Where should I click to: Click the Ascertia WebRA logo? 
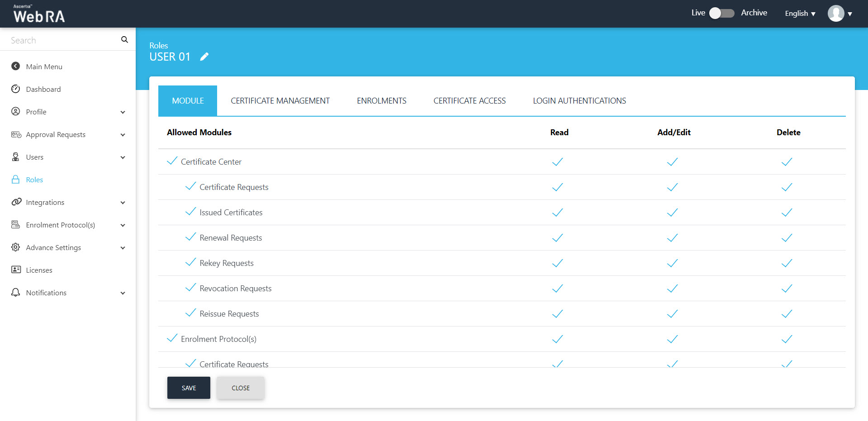(39, 14)
